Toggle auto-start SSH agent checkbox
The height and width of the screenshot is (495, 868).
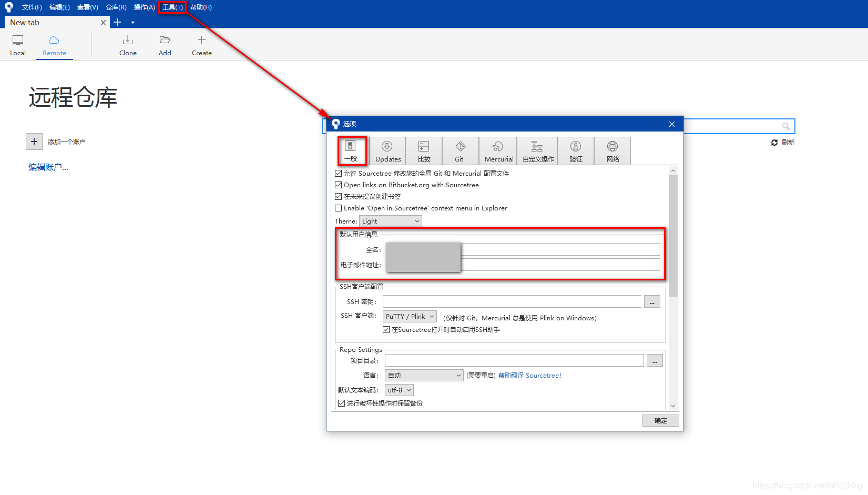point(386,330)
